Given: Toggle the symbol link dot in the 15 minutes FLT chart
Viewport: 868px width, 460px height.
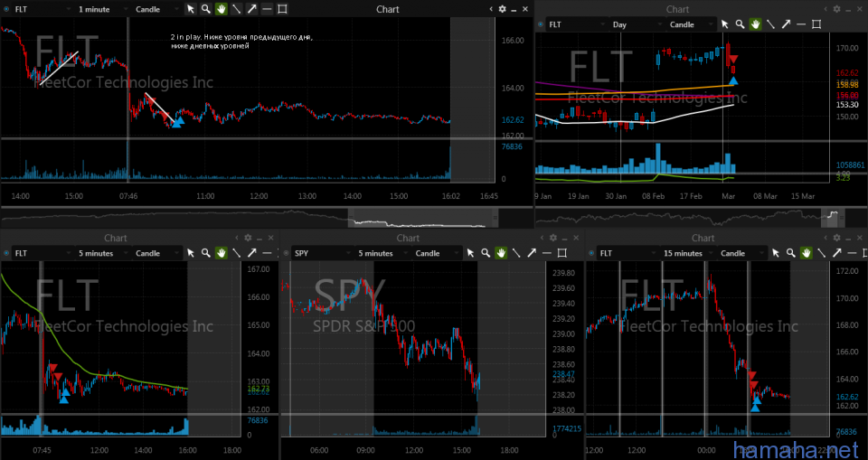Looking at the screenshot, I should click(592, 254).
